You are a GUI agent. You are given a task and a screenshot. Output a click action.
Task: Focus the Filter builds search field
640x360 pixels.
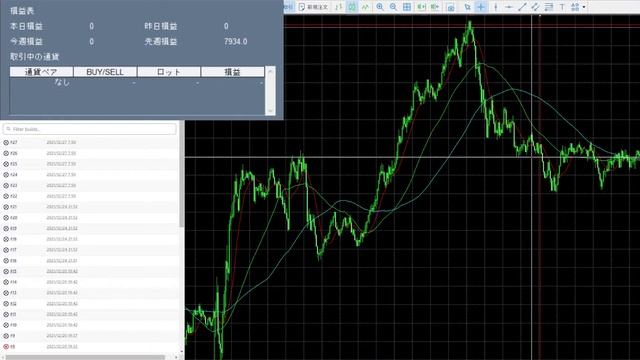pyautogui.click(x=89, y=129)
